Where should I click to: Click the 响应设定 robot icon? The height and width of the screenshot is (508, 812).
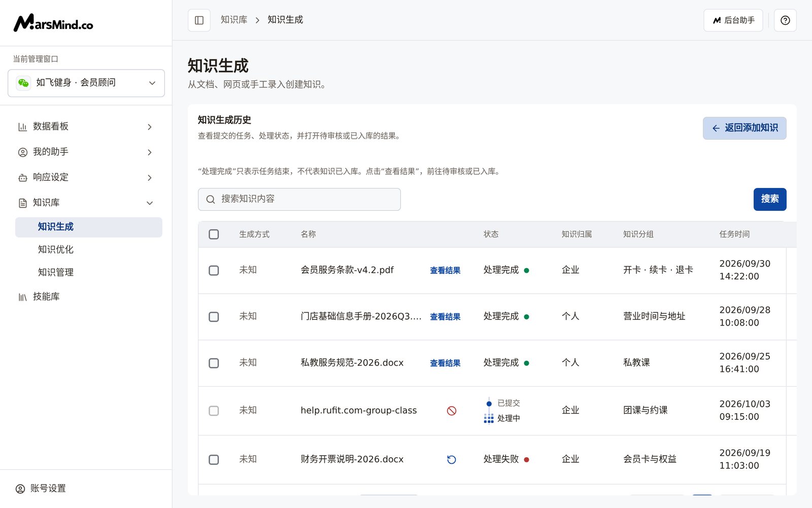tap(23, 177)
